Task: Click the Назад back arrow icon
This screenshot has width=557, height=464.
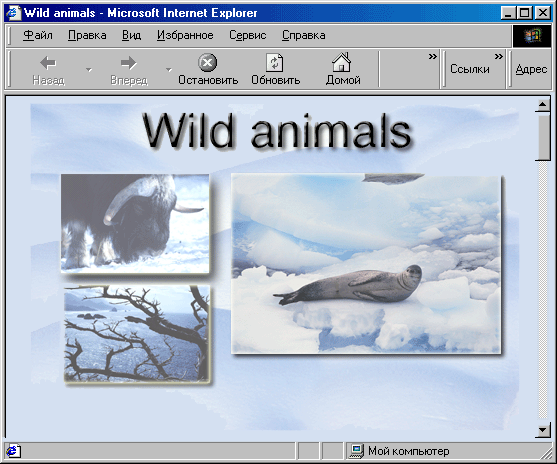Action: pos(48,63)
